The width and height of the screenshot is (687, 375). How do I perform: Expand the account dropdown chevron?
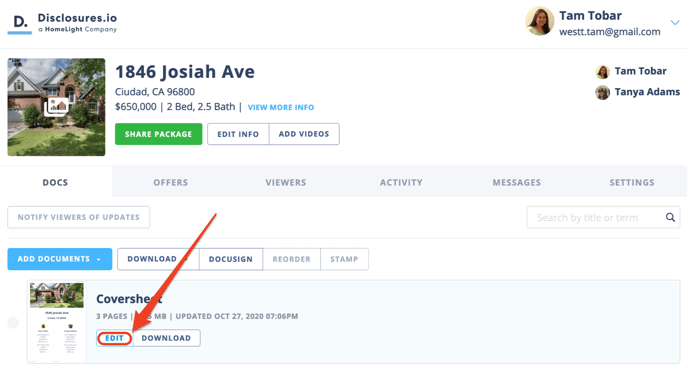tap(675, 22)
